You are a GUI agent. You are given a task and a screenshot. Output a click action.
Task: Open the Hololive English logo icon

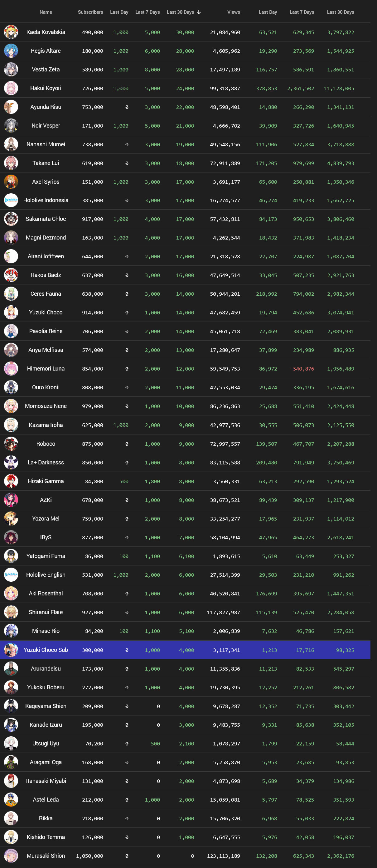pyautogui.click(x=11, y=575)
